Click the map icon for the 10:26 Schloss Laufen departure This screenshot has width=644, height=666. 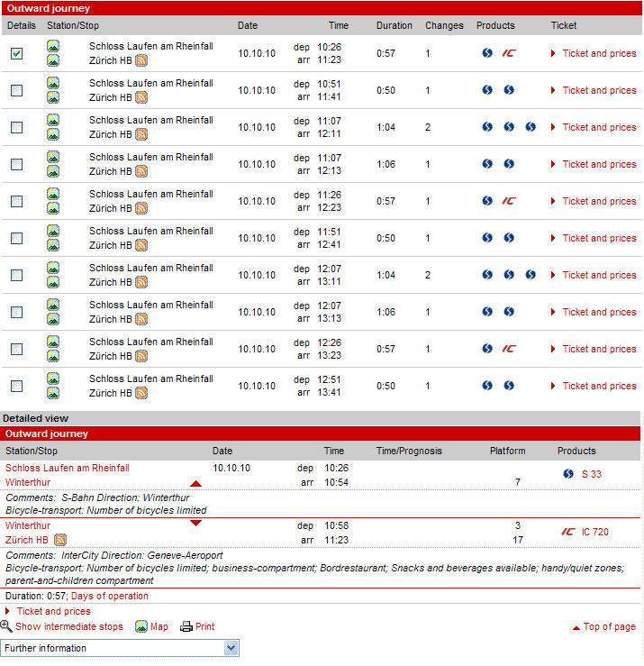coord(53,46)
